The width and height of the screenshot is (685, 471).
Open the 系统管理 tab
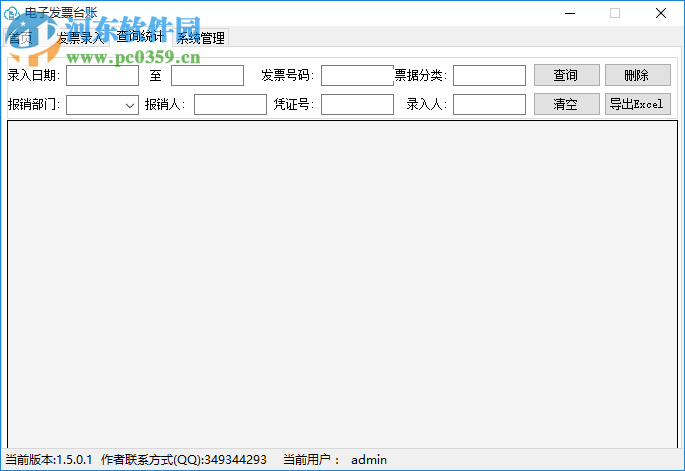201,38
